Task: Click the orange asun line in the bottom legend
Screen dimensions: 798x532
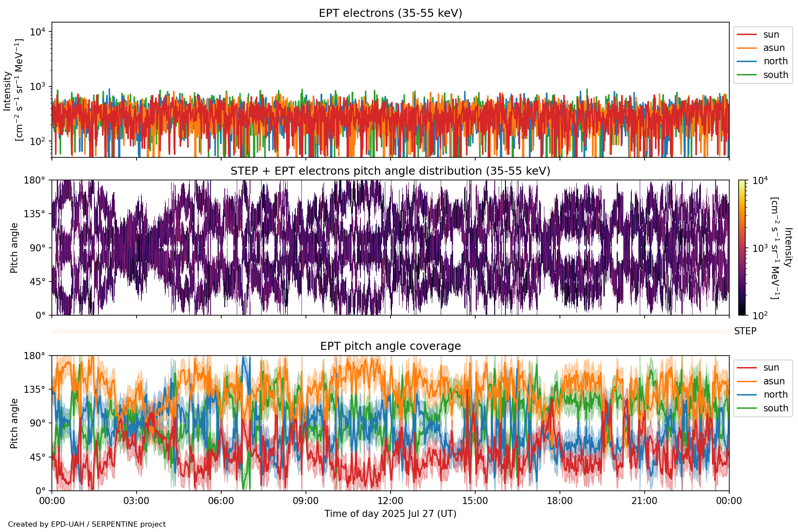Action: pos(747,381)
